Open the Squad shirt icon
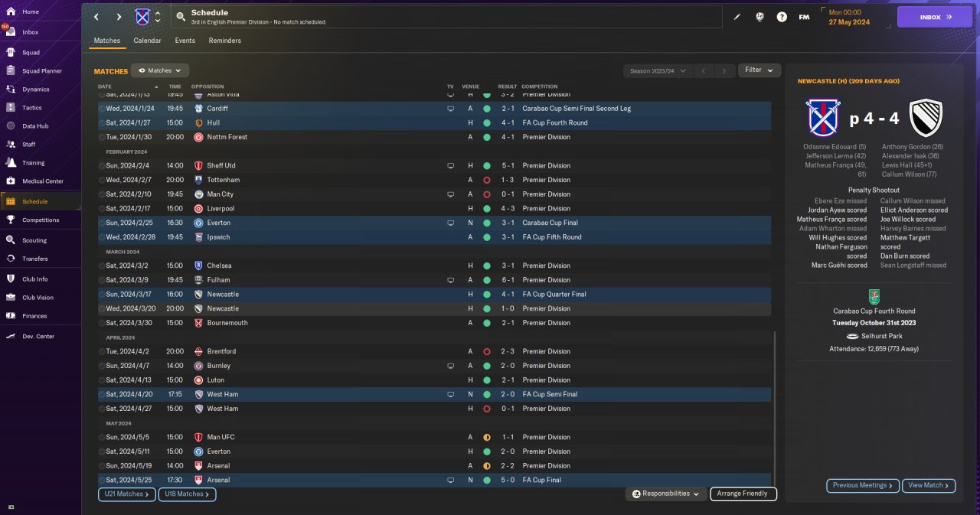The width and height of the screenshot is (980, 515). click(x=11, y=53)
